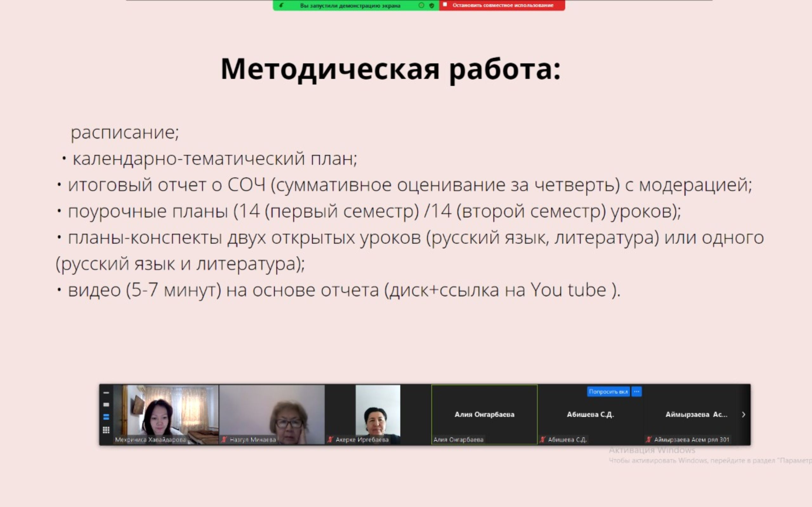
Task: Click muted mic icon of Абишева С.Д.
Action: click(x=543, y=439)
